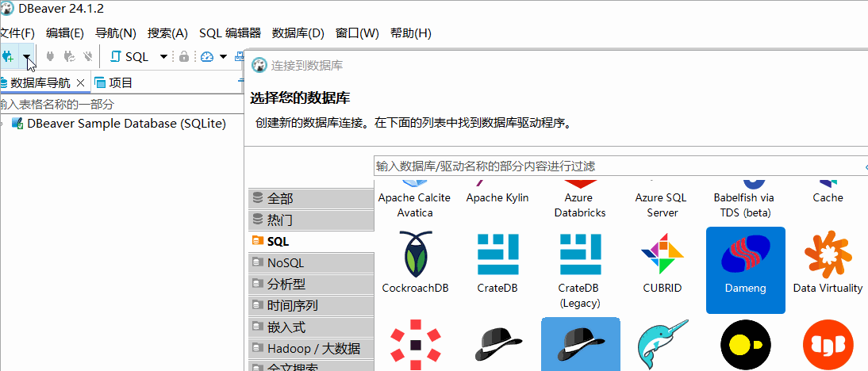Image resolution: width=868 pixels, height=371 pixels.
Task: Select the Hadoop / 大数据 category
Action: coord(311,349)
